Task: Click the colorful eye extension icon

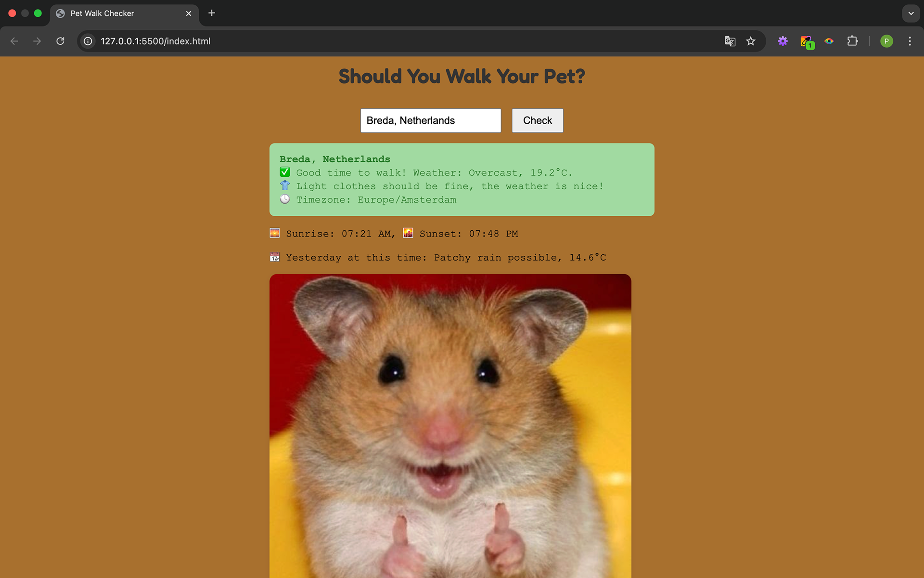Action: [x=829, y=41]
